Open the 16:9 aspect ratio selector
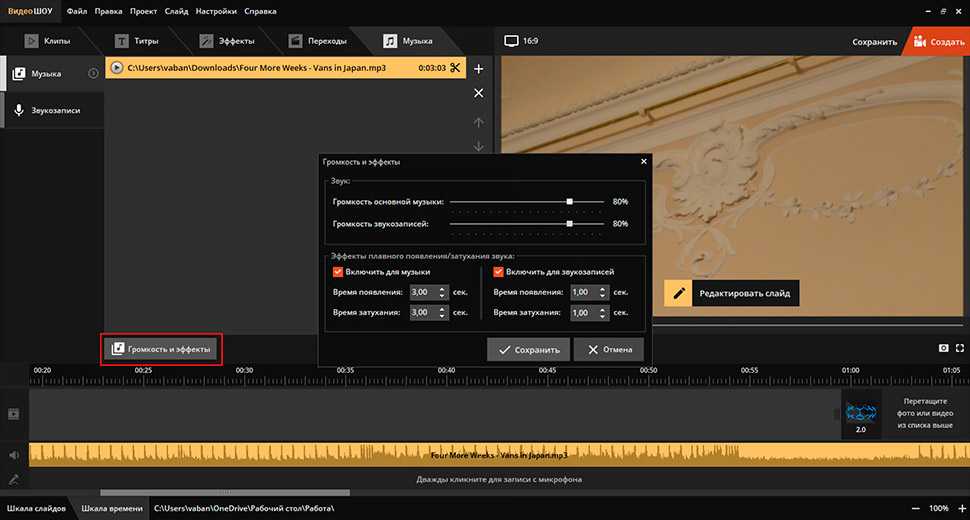 (x=523, y=41)
